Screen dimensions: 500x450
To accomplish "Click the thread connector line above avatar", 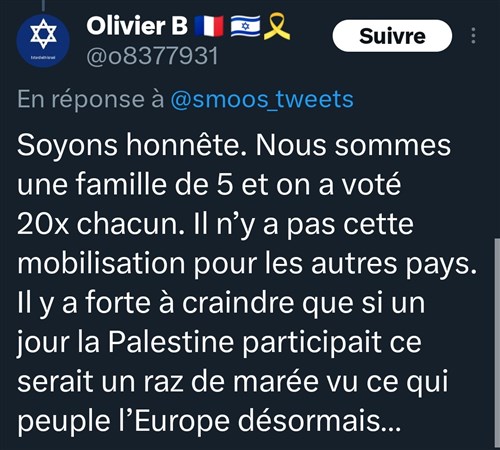I will coord(43,5).
